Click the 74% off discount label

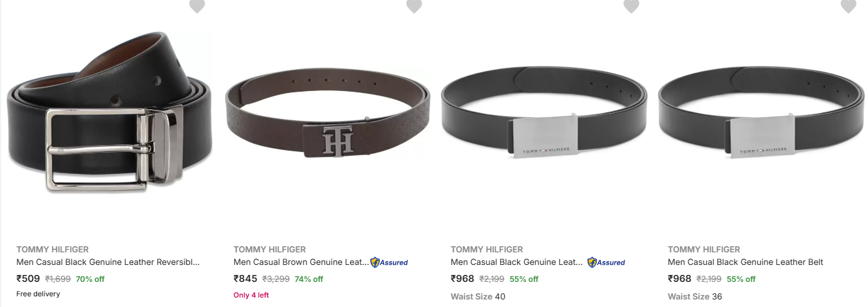(309, 279)
